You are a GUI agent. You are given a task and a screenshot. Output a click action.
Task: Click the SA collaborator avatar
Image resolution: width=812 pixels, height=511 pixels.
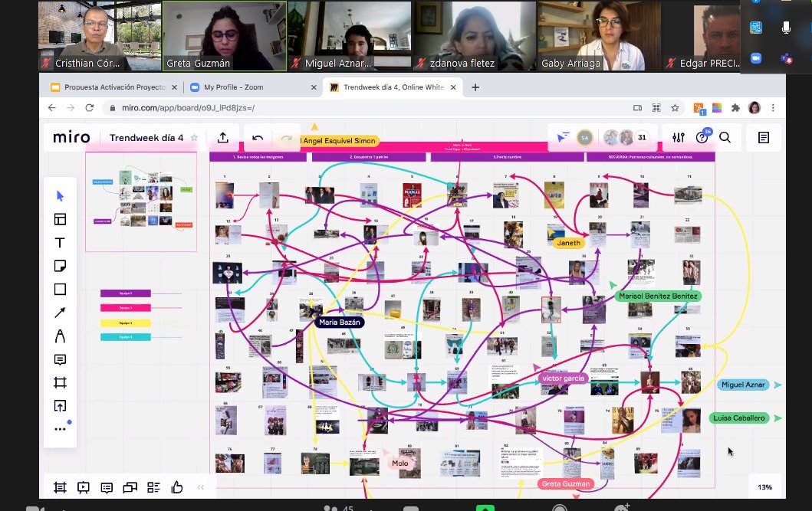point(585,138)
